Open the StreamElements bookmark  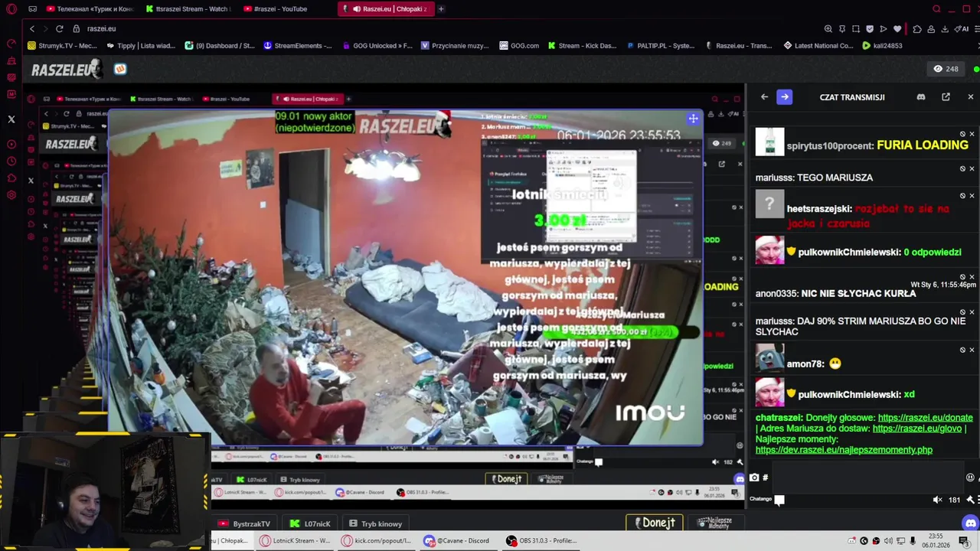point(297,46)
